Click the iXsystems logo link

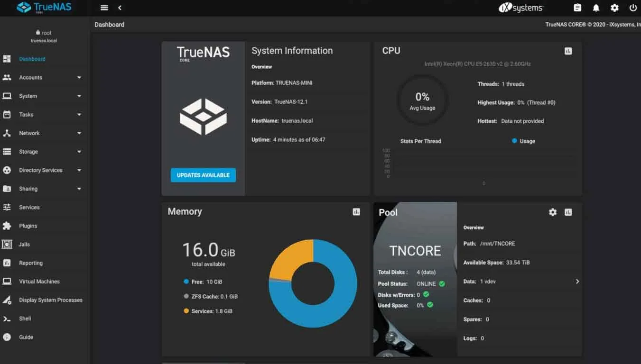[x=520, y=8]
